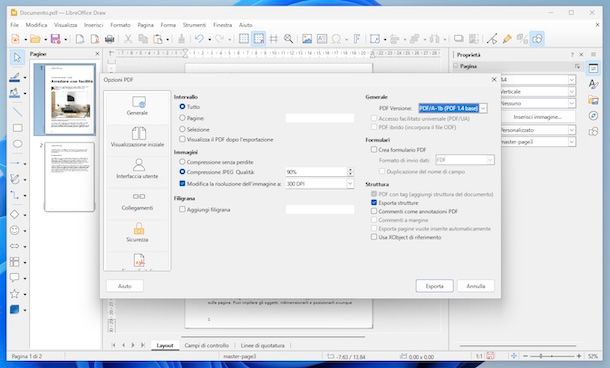The height and width of the screenshot is (368, 610).
Task: Select the Campi di controllo layer tab
Action: click(207, 345)
